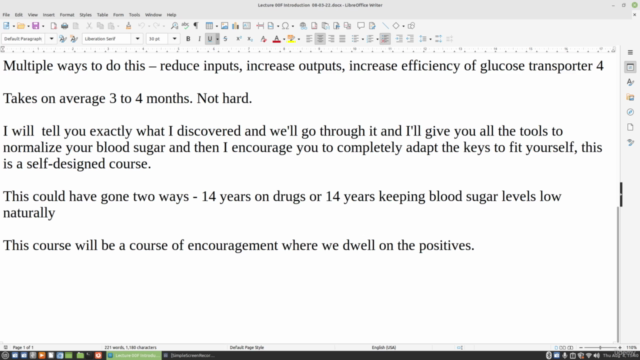Open the sidebar Properties panel icon
Screen dimensions: 640x360
[x=630, y=67]
